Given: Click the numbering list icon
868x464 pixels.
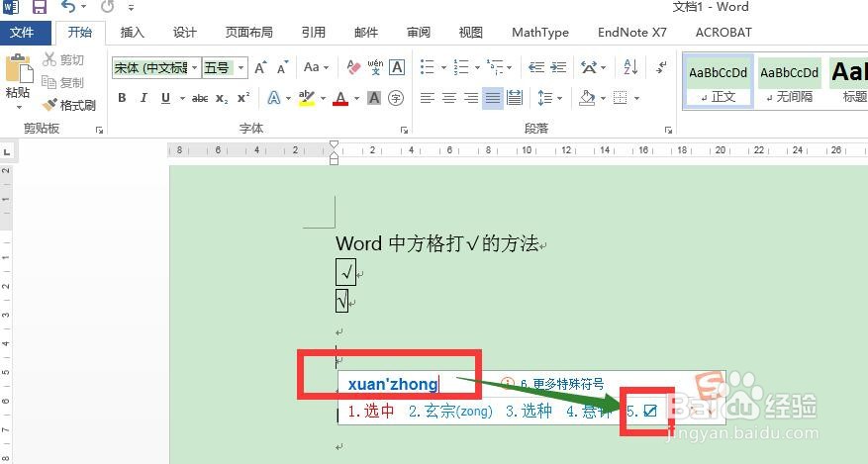Looking at the screenshot, I should coord(460,67).
